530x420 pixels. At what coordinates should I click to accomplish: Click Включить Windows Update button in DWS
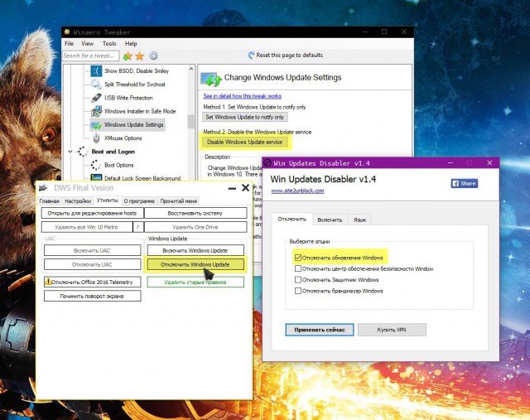(195, 250)
